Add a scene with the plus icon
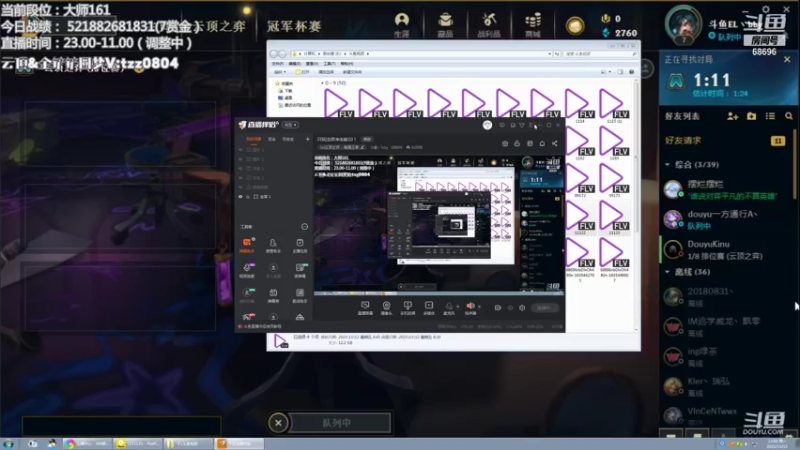The image size is (800, 450). (x=307, y=139)
